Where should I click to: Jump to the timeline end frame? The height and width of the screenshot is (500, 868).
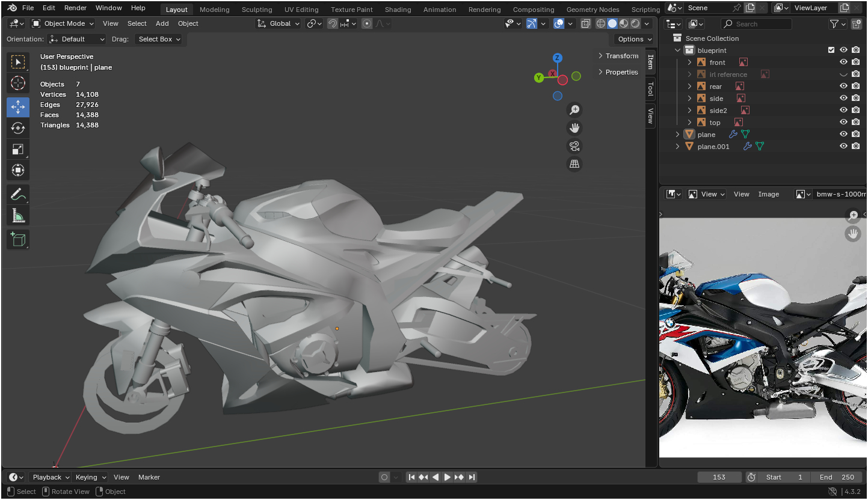click(472, 477)
